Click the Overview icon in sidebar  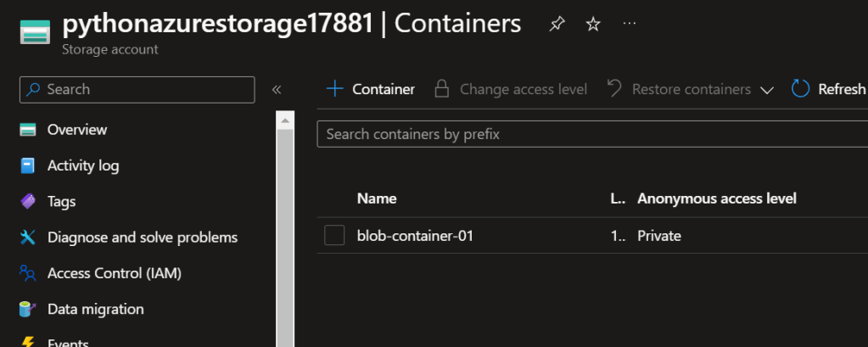29,130
